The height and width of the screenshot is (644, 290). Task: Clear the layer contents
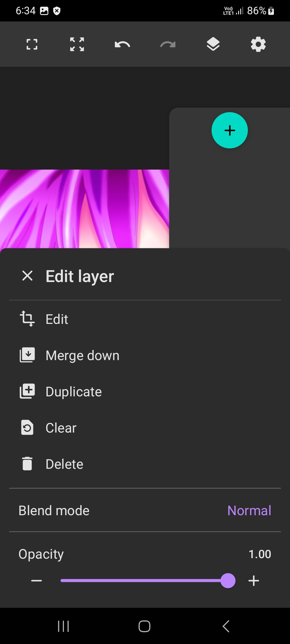61,428
